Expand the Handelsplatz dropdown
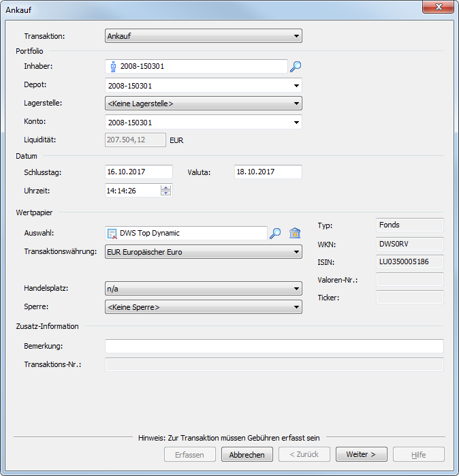The height and width of the screenshot is (476, 459). [x=296, y=289]
